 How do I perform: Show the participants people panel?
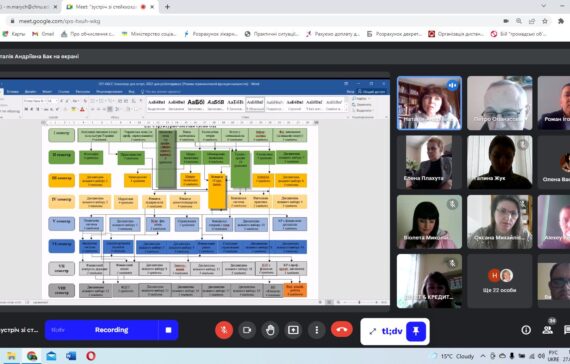(x=547, y=329)
